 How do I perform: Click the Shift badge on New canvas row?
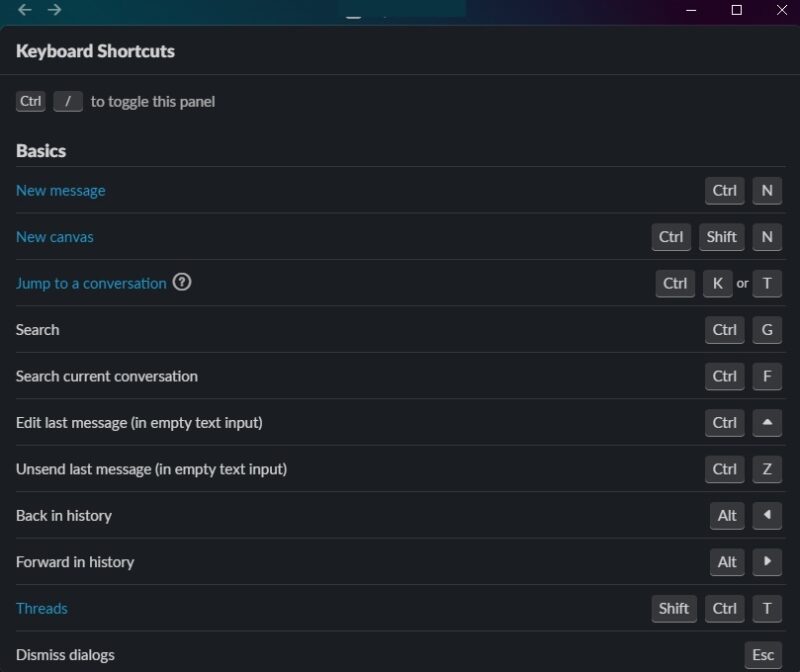tap(721, 237)
